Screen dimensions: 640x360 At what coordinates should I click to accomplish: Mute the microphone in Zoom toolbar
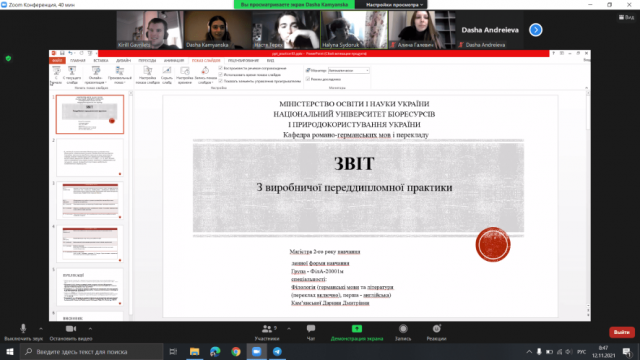(23, 332)
